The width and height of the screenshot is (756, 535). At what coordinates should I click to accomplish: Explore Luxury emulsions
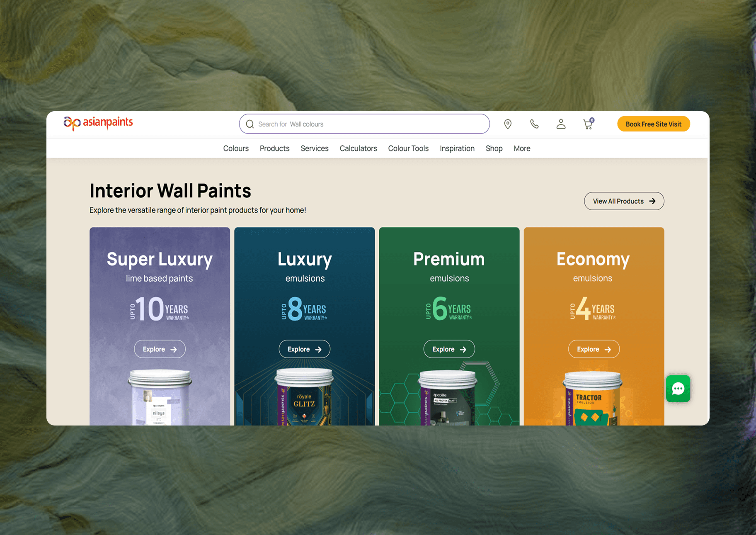[304, 349]
